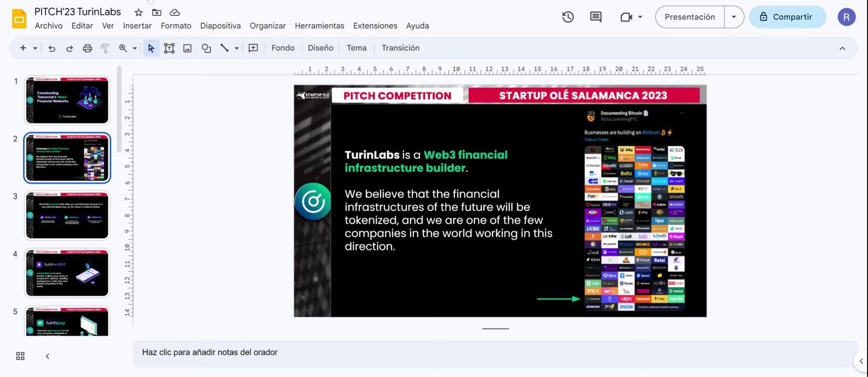
Task: Click the Transición toolbar button
Action: [x=400, y=48]
